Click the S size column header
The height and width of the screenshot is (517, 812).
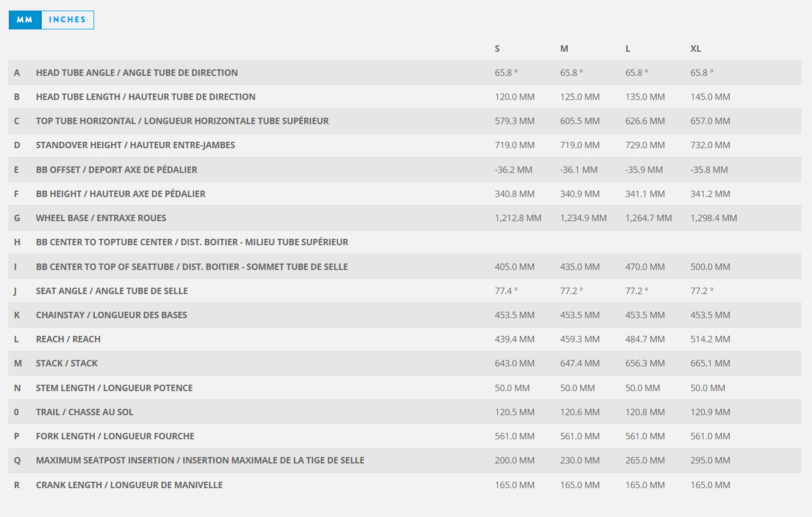497,49
